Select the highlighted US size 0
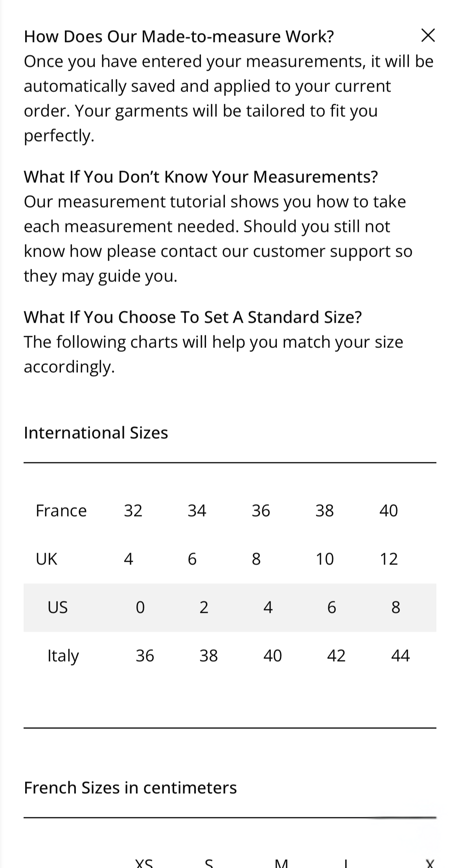The width and height of the screenshot is (460, 868). (140, 607)
